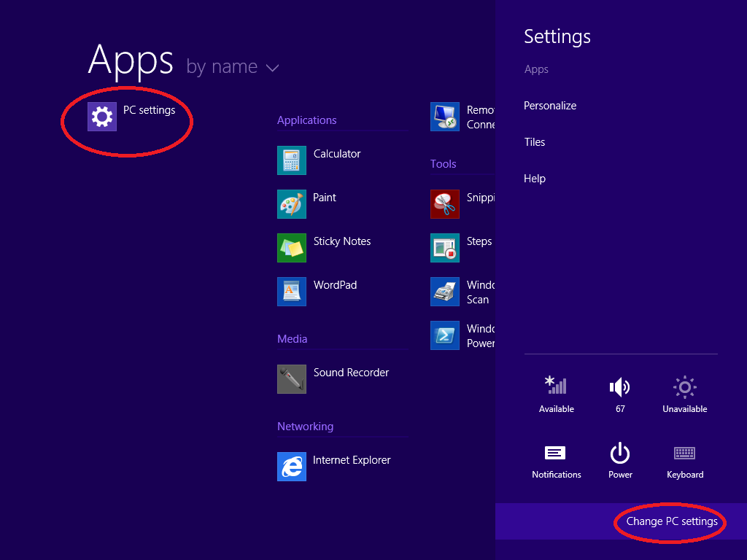Image resolution: width=747 pixels, height=560 pixels.
Task: Launch Windows PowerShell icon
Action: click(x=445, y=335)
